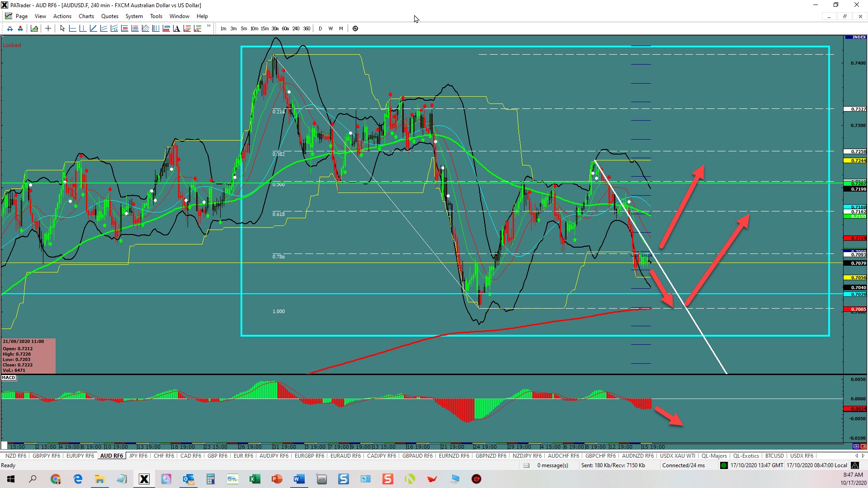Viewport: 868px width, 488px height.
Task: Toggle the Daily timeframe button
Action: click(321, 28)
